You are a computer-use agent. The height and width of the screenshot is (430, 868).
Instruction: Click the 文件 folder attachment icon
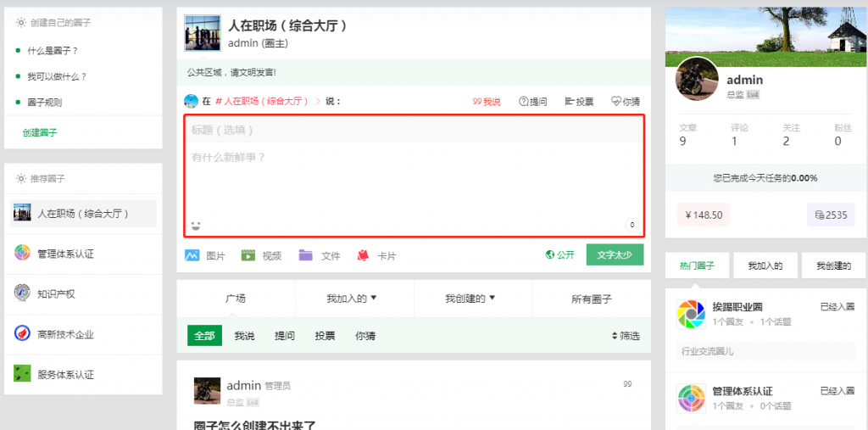(x=305, y=255)
